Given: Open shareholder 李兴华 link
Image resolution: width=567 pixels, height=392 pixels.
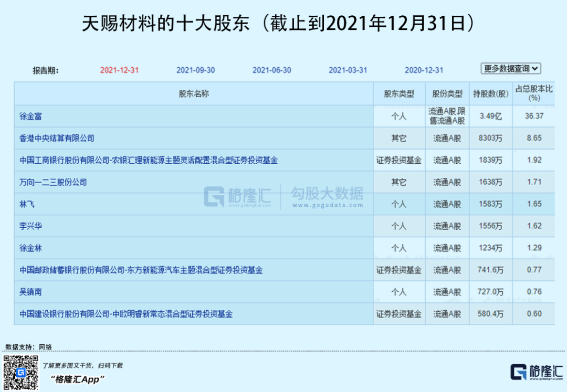Looking at the screenshot, I should pyautogui.click(x=31, y=226).
